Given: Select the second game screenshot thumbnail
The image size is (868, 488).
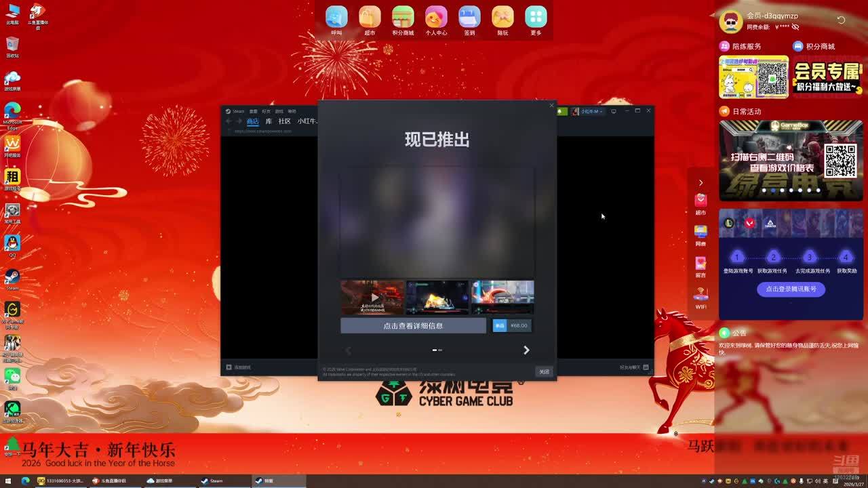Looking at the screenshot, I should 437,298.
